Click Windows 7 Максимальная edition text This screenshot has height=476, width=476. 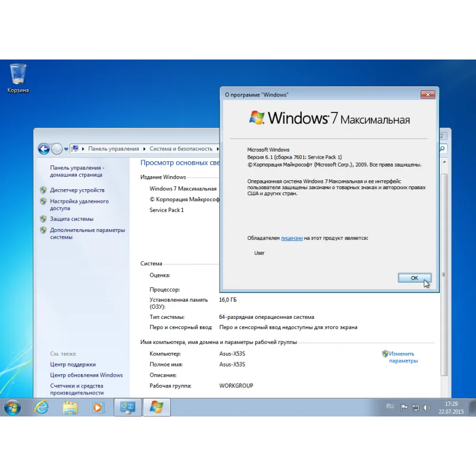[x=183, y=189]
